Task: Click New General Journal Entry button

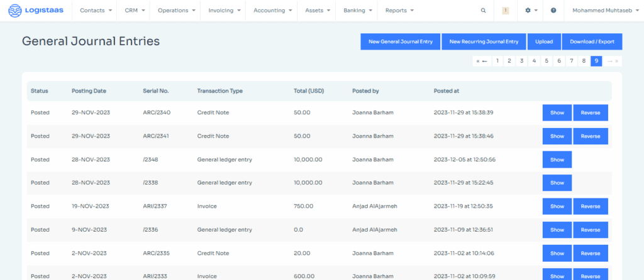Action: tap(401, 41)
